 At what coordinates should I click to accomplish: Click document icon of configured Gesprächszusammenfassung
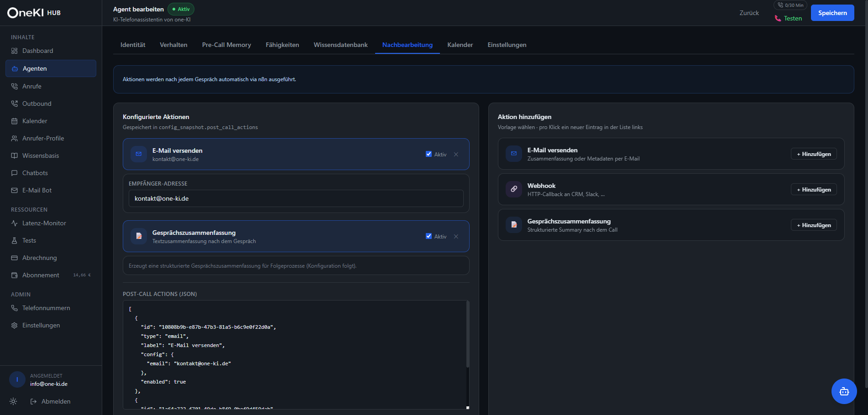pyautogui.click(x=139, y=236)
